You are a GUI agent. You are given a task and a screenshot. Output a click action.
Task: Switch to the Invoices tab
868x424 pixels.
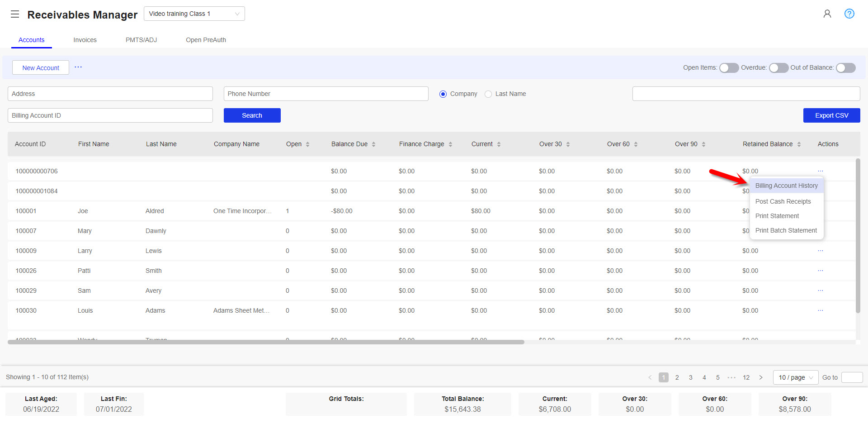click(85, 40)
